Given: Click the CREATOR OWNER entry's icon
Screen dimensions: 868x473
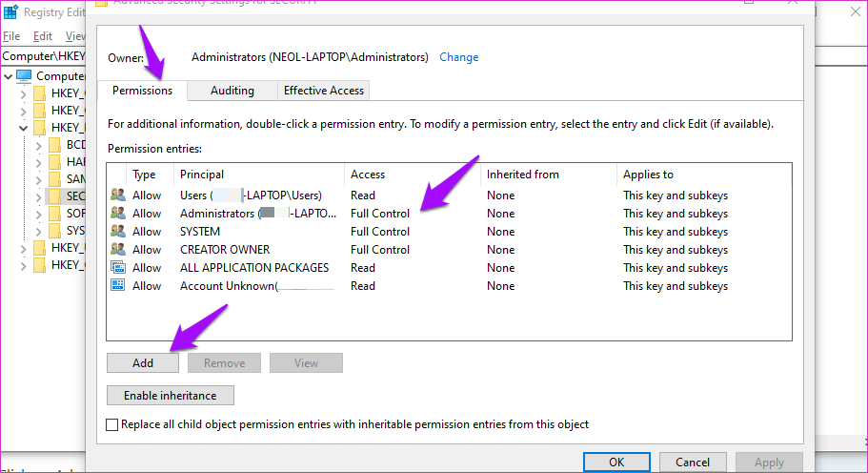Looking at the screenshot, I should (x=118, y=250).
